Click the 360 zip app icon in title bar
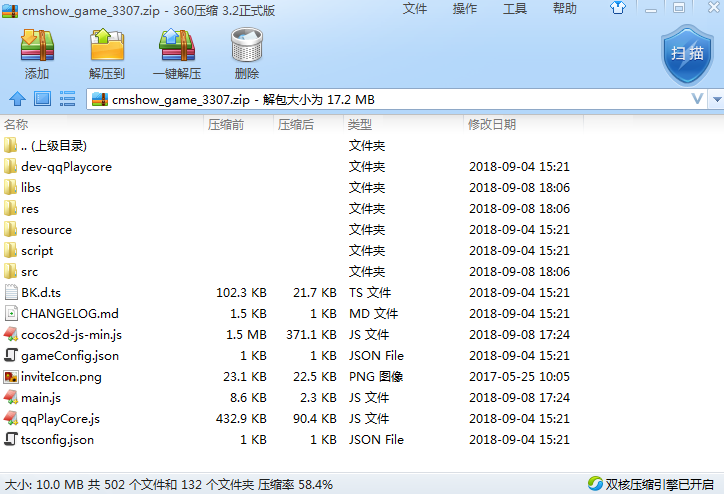 tap(10, 10)
